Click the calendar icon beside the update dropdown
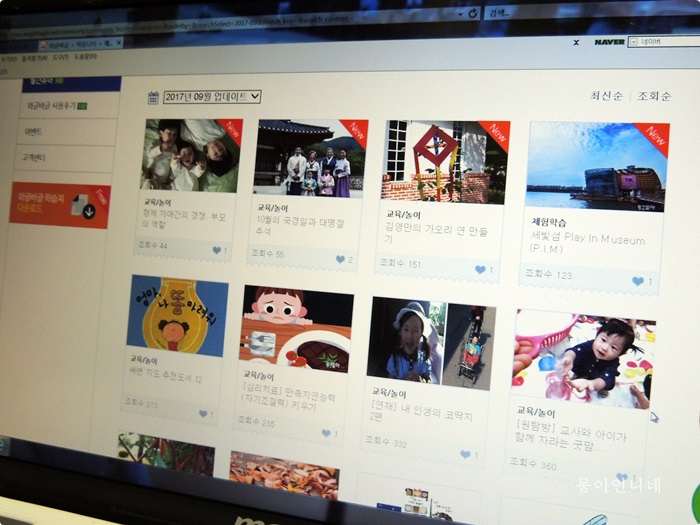700x525 pixels. click(x=153, y=97)
